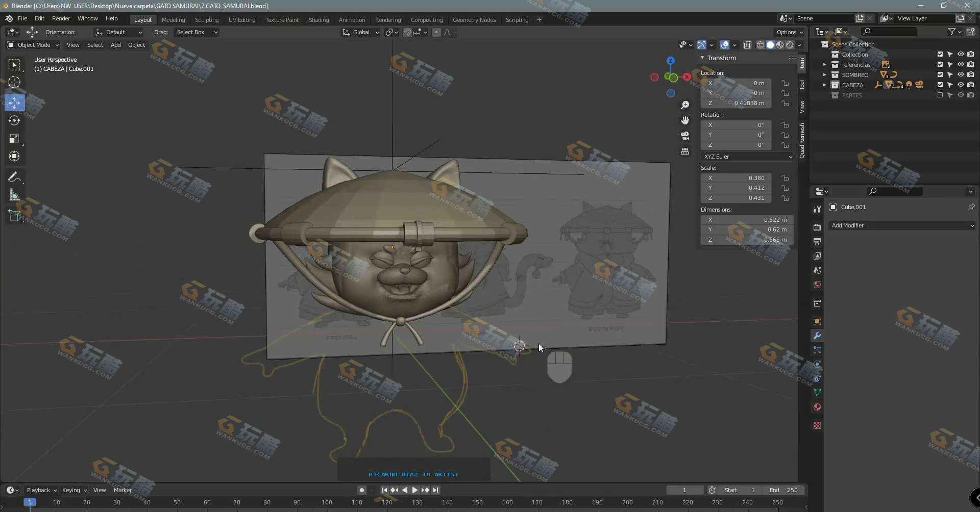This screenshot has height=512, width=980.
Task: Open the Quad Remesh sidebar tab
Action: coord(802,140)
